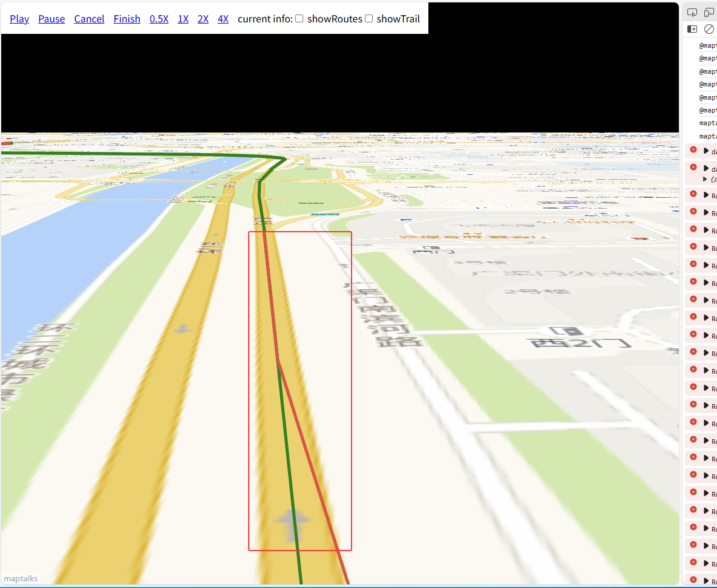Click the Finish link
Image resolution: width=717 pixels, height=588 pixels.
pos(126,19)
